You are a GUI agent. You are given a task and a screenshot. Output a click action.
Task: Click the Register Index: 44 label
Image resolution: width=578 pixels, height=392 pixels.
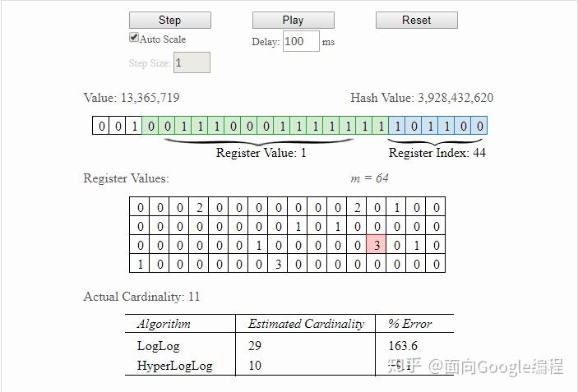pos(437,153)
